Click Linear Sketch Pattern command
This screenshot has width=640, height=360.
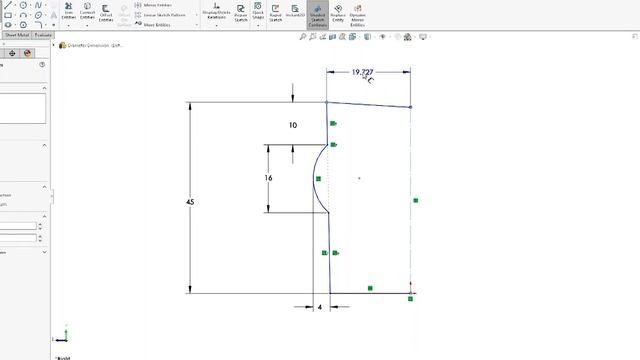pos(160,15)
